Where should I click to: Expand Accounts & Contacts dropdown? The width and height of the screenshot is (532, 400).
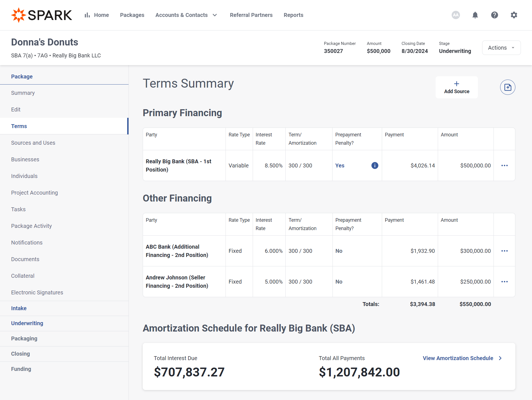[x=215, y=15]
